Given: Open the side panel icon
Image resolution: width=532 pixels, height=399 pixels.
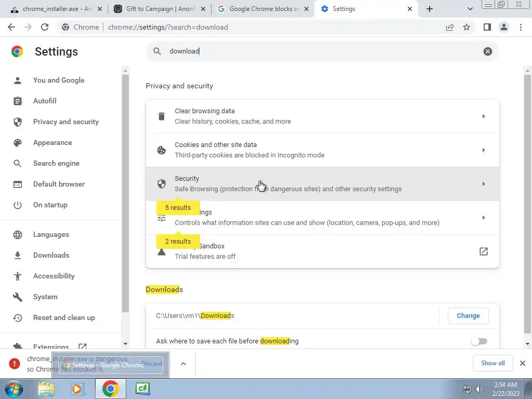Looking at the screenshot, I should 487,27.
